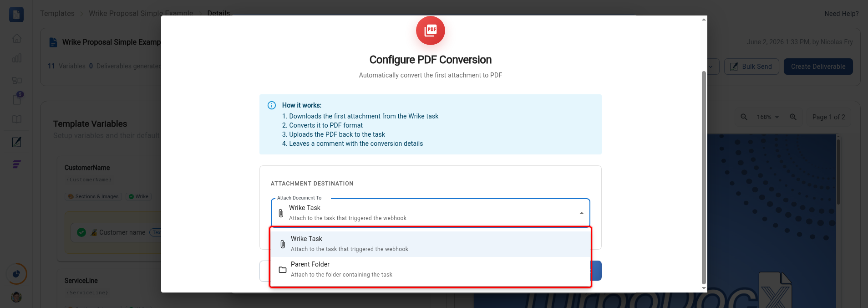The width and height of the screenshot is (868, 308).
Task: Open the analytics bar chart sidebar icon
Action: [x=17, y=58]
